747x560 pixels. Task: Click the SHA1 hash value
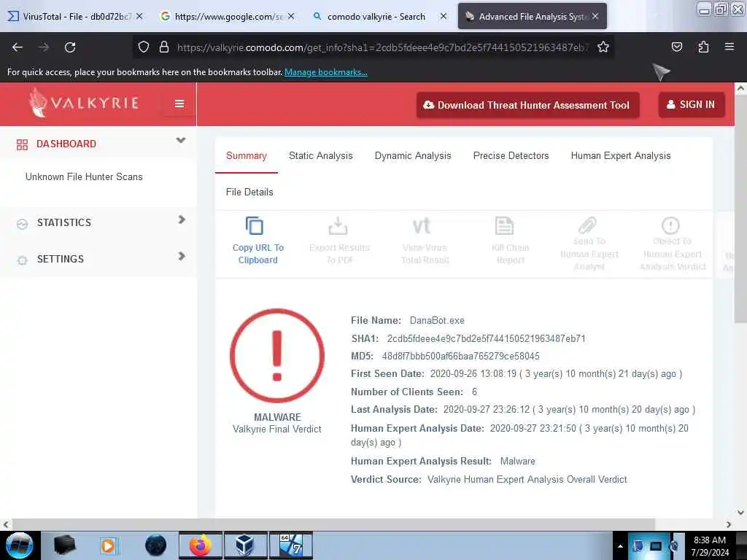486,338
